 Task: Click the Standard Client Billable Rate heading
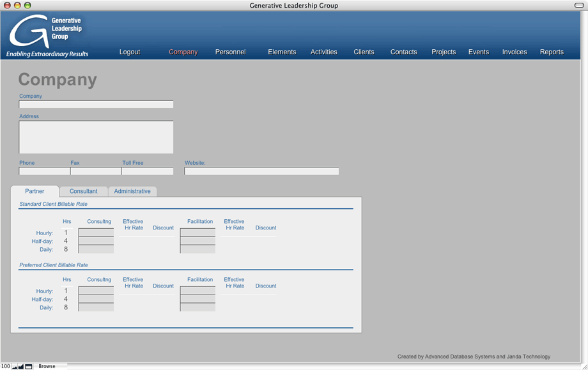pyautogui.click(x=53, y=204)
